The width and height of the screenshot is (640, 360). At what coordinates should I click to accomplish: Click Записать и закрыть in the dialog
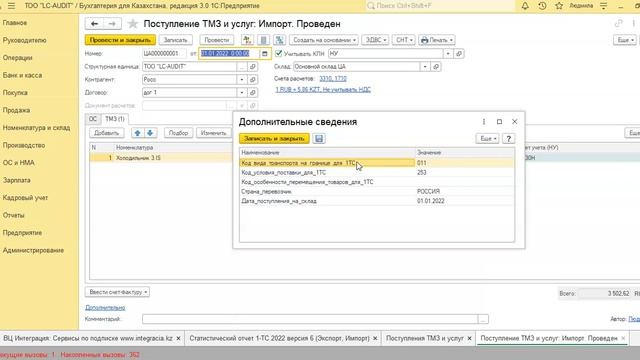274,139
